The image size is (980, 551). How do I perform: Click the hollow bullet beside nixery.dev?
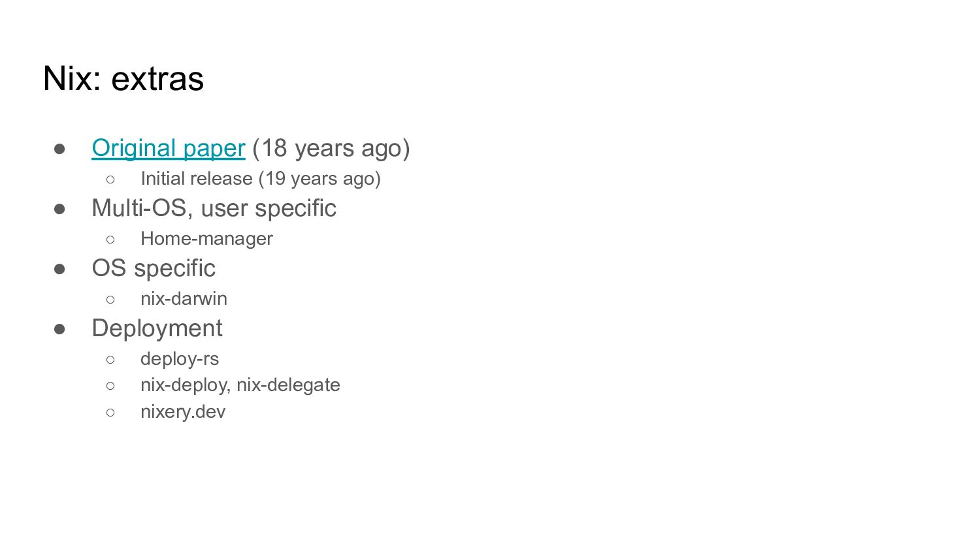coord(110,413)
